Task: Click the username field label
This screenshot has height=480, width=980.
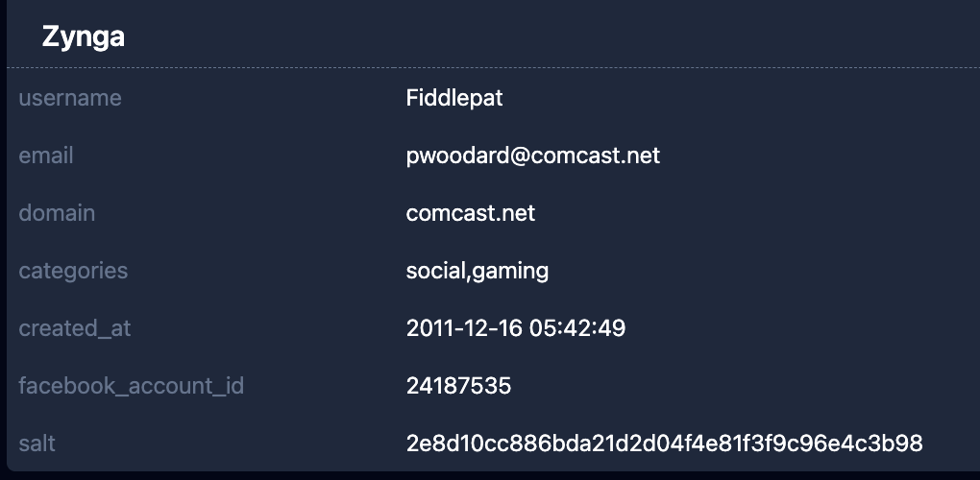Action: tap(70, 98)
